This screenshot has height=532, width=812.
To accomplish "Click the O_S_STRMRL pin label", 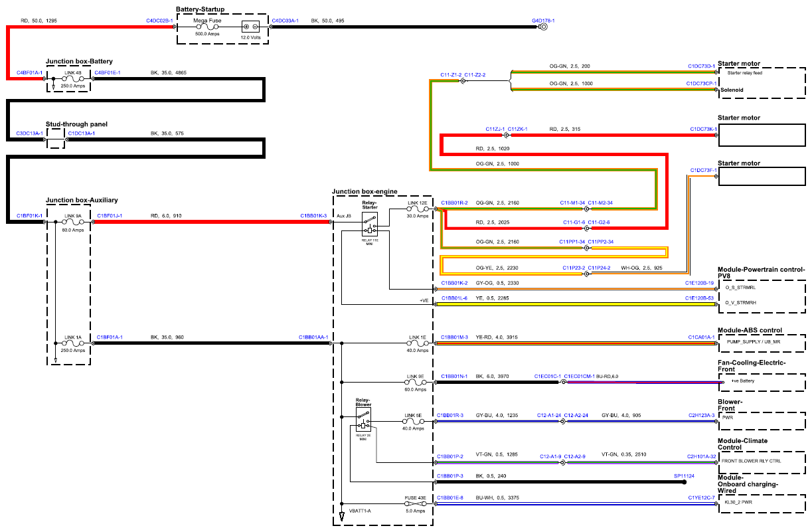I will [742, 288].
